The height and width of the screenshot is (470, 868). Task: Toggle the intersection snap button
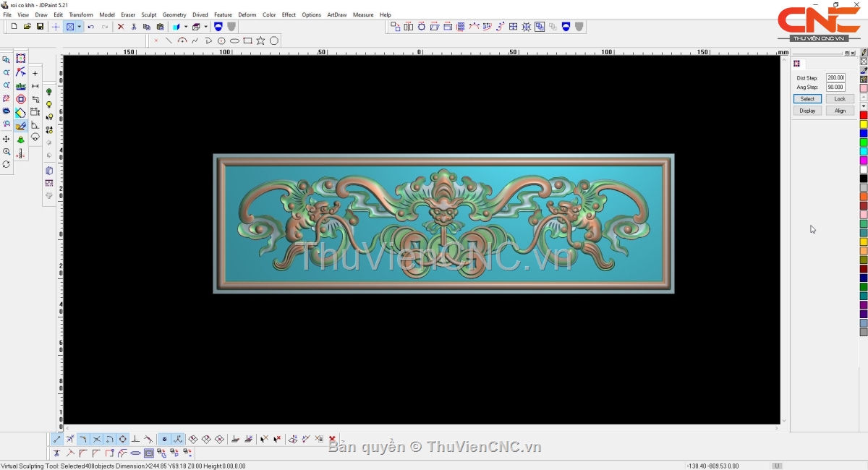tap(96, 439)
